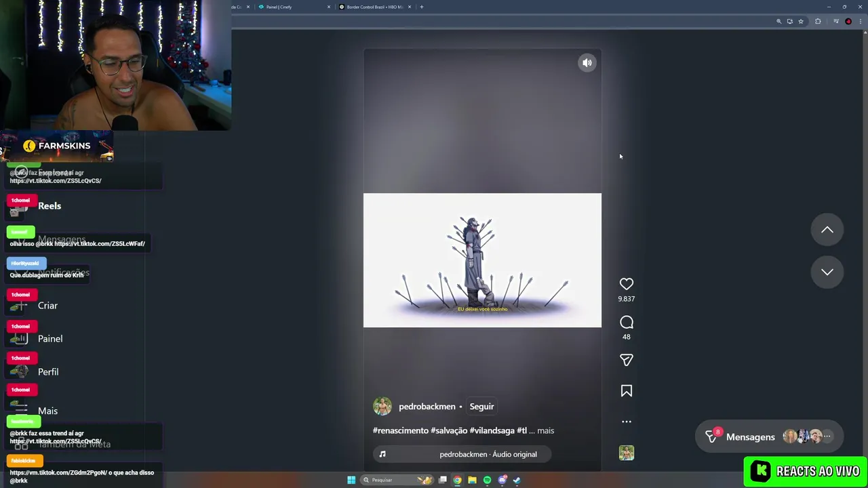Open the Chrome profile avatar
This screenshot has height=488, width=868.
tap(848, 22)
